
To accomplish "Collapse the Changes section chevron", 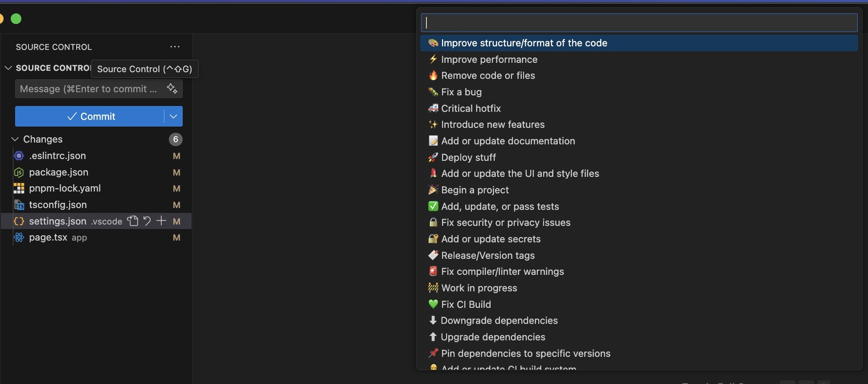I will (15, 139).
